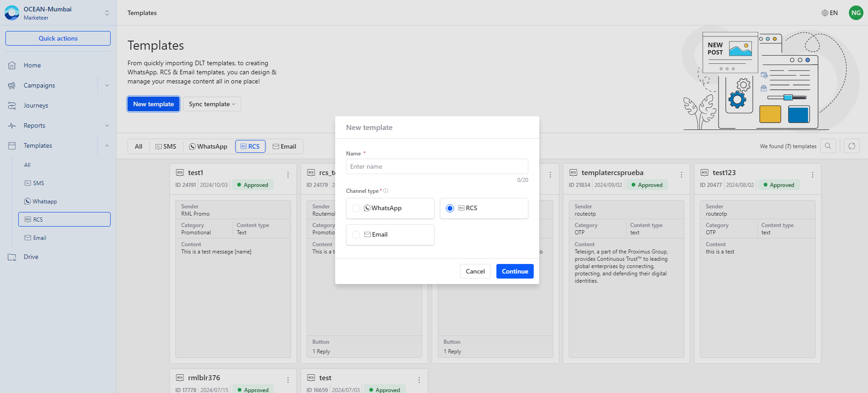Click the Journeys sidebar icon
Screen dimensions: 868x393
(x=12, y=105)
